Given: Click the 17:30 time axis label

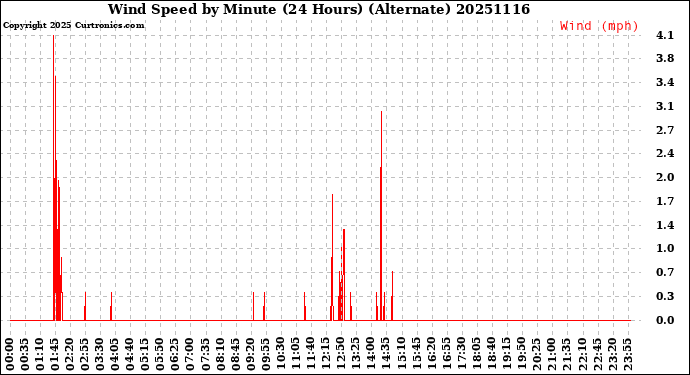Looking at the screenshot, I should tap(461, 355).
